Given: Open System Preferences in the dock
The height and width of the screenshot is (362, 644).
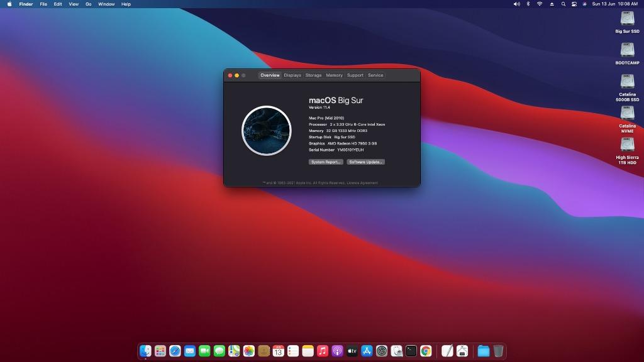Looking at the screenshot, I should coord(382,351).
